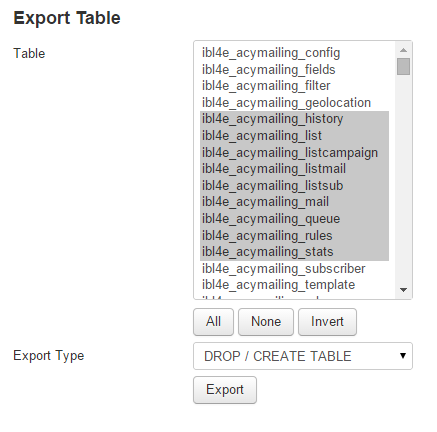Open the Export Type dropdown
Screen dimensions: 437x432
303,356
